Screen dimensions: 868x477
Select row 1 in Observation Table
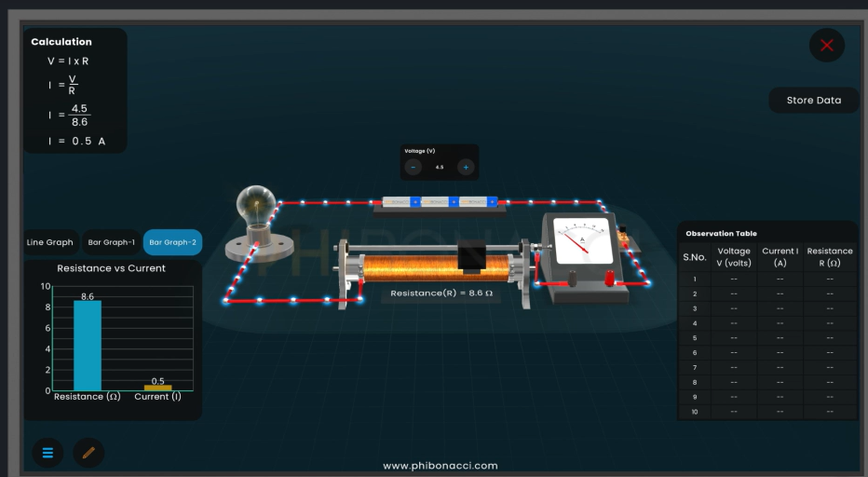[766, 279]
